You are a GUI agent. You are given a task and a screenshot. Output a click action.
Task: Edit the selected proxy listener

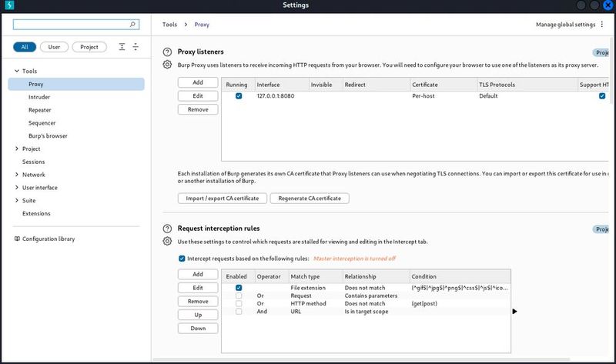[x=198, y=96]
